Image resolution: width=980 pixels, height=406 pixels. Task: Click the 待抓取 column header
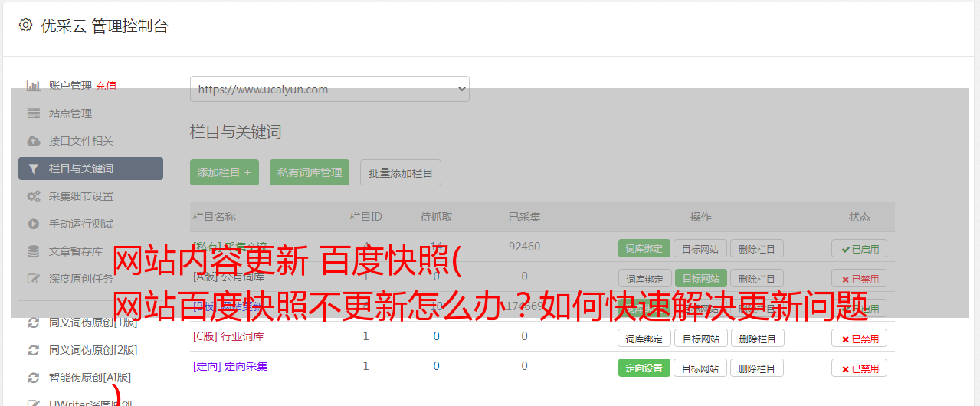pyautogui.click(x=436, y=217)
